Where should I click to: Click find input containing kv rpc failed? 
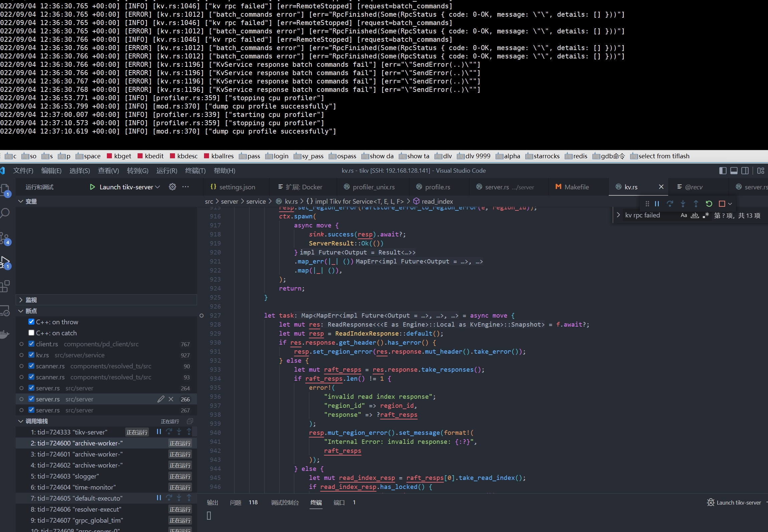[x=651, y=215]
